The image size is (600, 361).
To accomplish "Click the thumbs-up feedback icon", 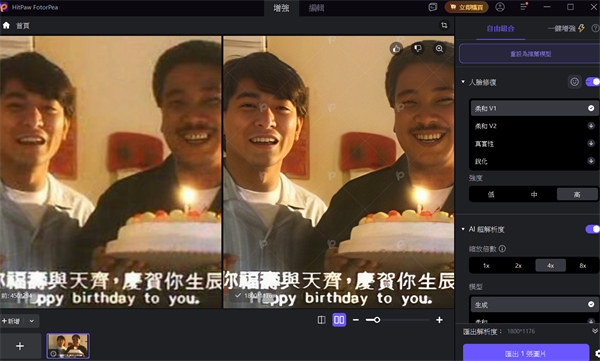I will (396, 49).
